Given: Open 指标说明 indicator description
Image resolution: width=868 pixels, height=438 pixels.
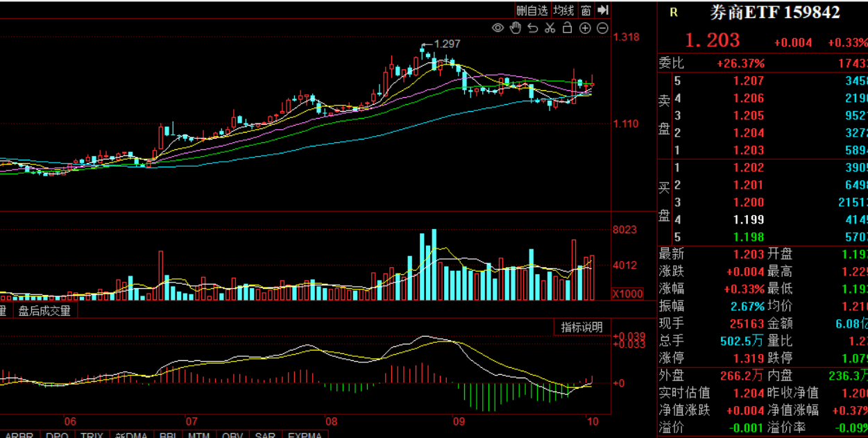Looking at the screenshot, I should tap(581, 327).
